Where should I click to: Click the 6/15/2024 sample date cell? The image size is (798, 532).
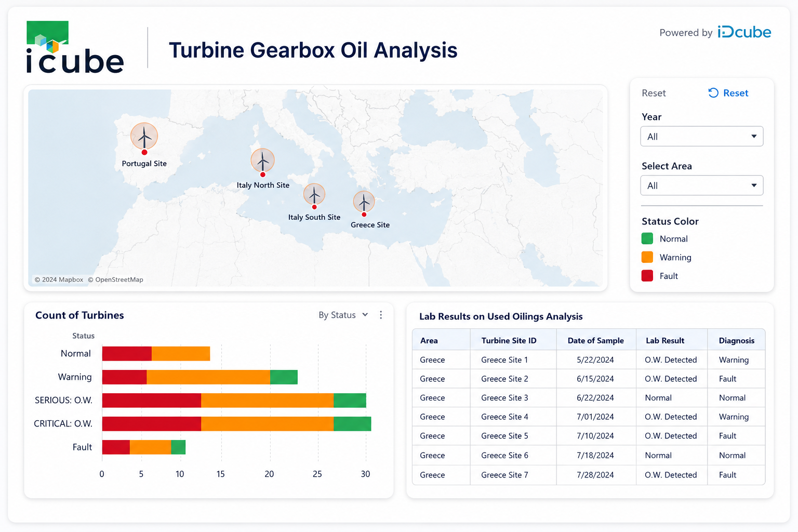(x=596, y=379)
